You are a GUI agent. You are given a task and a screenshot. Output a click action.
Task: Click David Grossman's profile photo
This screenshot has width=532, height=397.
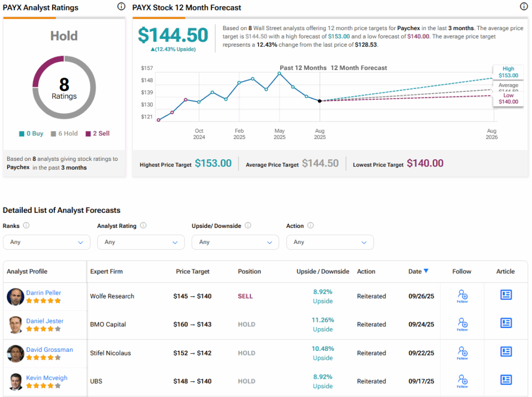(x=15, y=353)
